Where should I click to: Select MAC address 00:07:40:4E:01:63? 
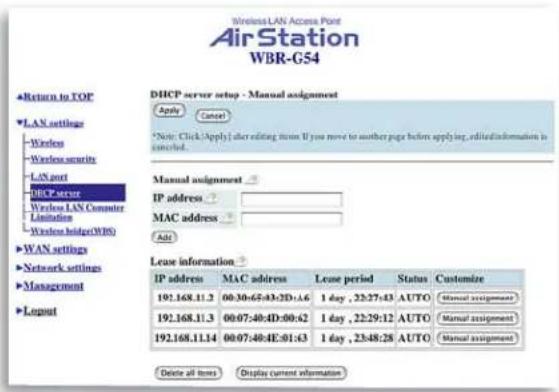(x=266, y=338)
